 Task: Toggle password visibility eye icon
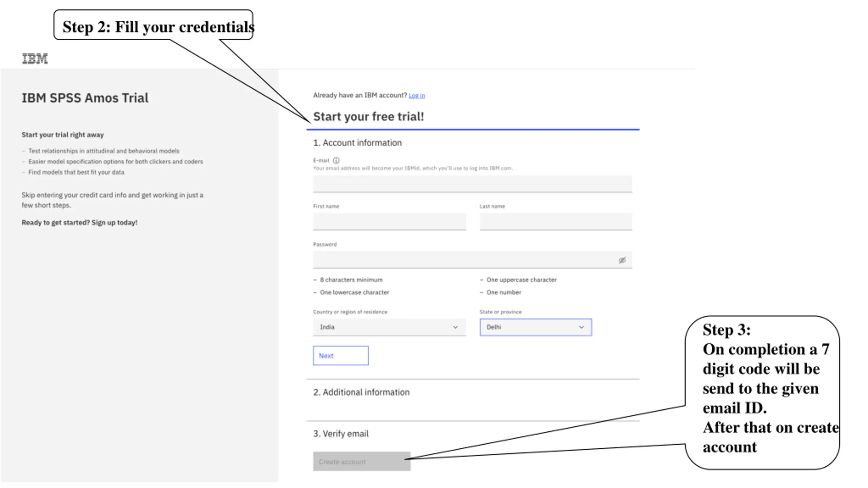(622, 260)
